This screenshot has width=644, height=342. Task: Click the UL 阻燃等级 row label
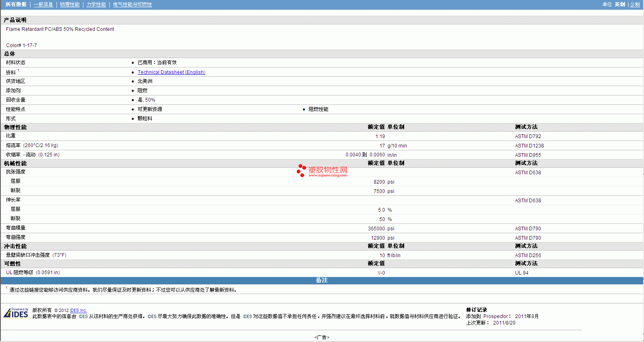pos(33,273)
